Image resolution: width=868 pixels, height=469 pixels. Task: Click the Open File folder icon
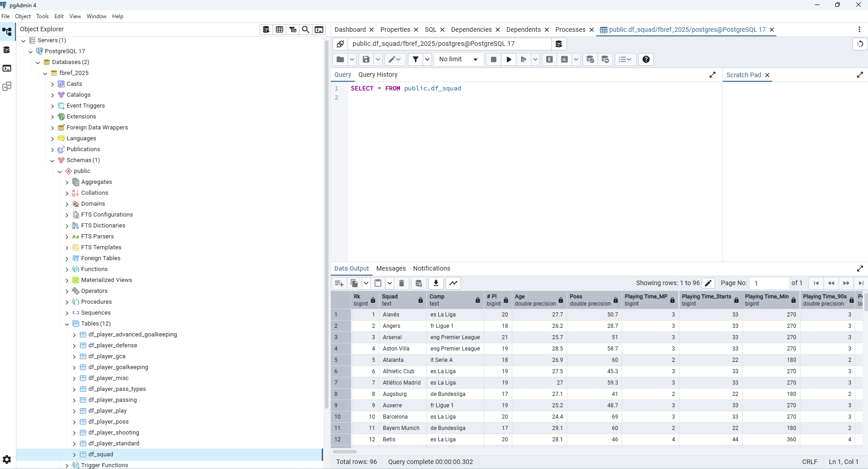click(340, 59)
